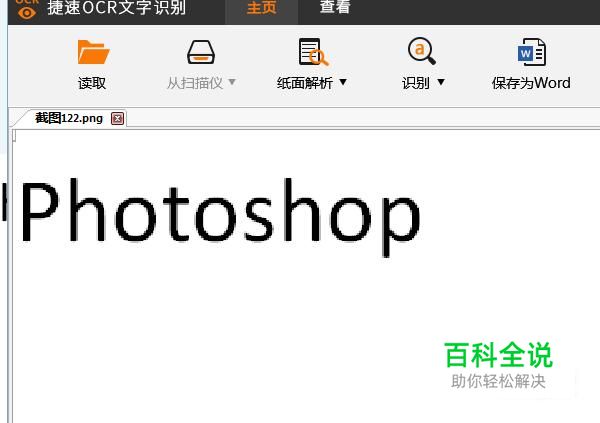Screen dimensions: 600x423
Task: Click the 识别 magnifier icon
Action: pyautogui.click(x=421, y=51)
